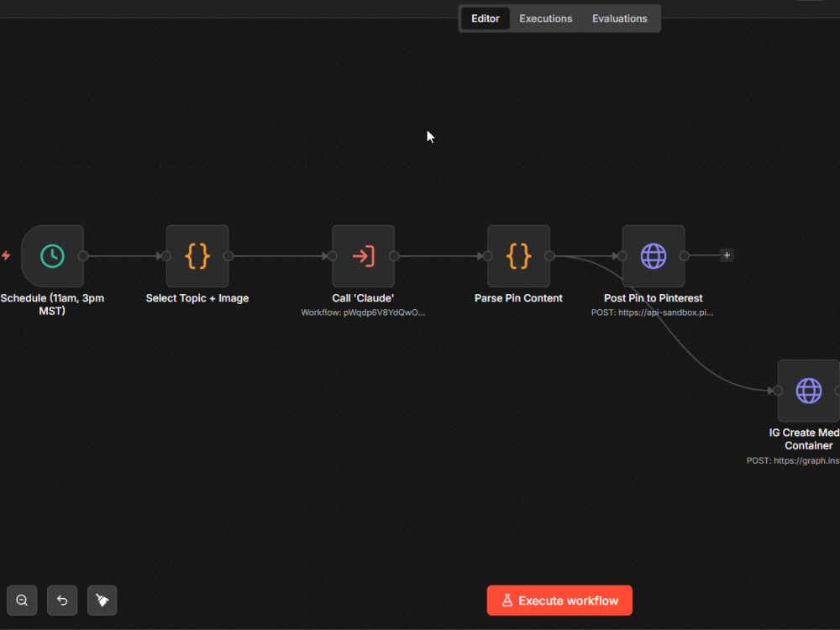This screenshot has height=630, width=840.
Task: Zoom out the canvas with magnifier icon
Action: coord(22,600)
